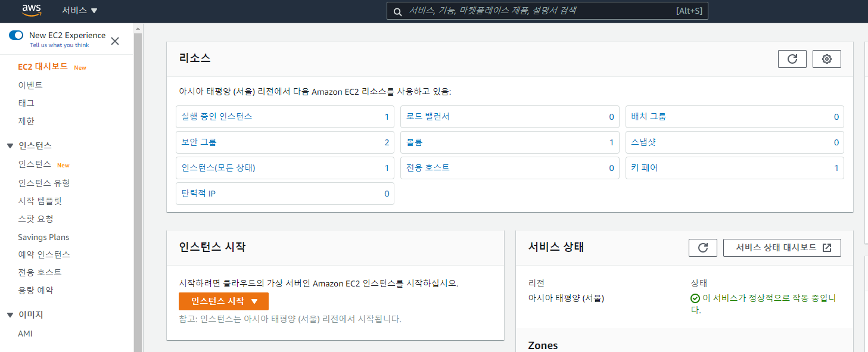Open 용량 예약 in the sidebar
868x352 pixels.
[36, 290]
